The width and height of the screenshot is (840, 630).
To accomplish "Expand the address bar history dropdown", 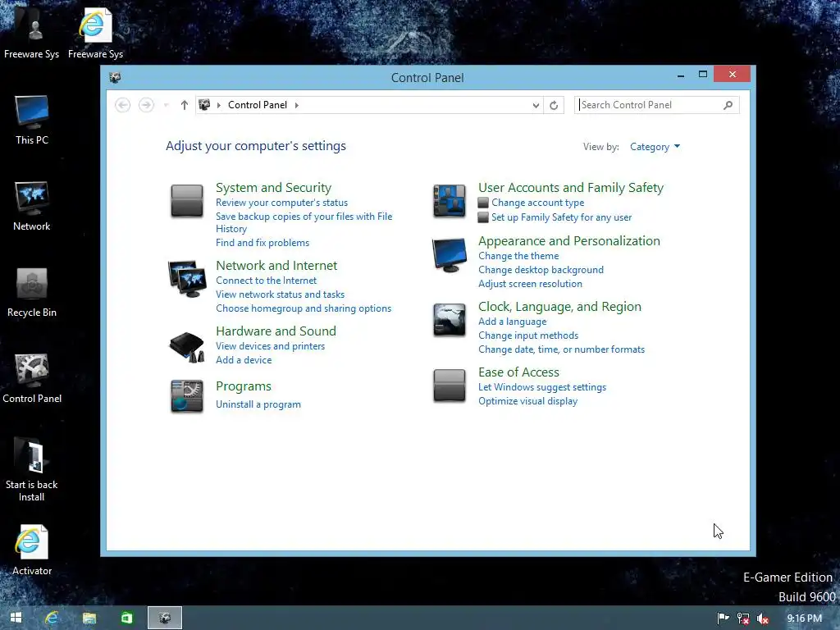I will [x=535, y=105].
